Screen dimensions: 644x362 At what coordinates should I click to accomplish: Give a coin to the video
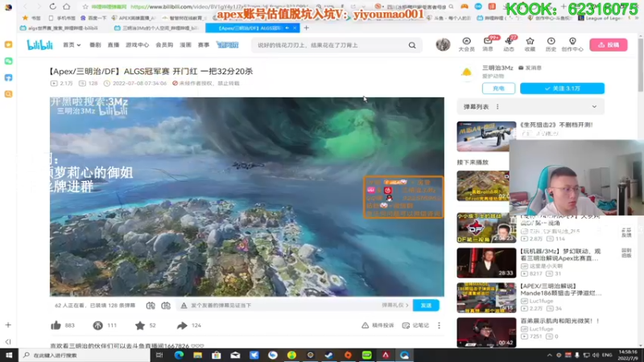97,325
